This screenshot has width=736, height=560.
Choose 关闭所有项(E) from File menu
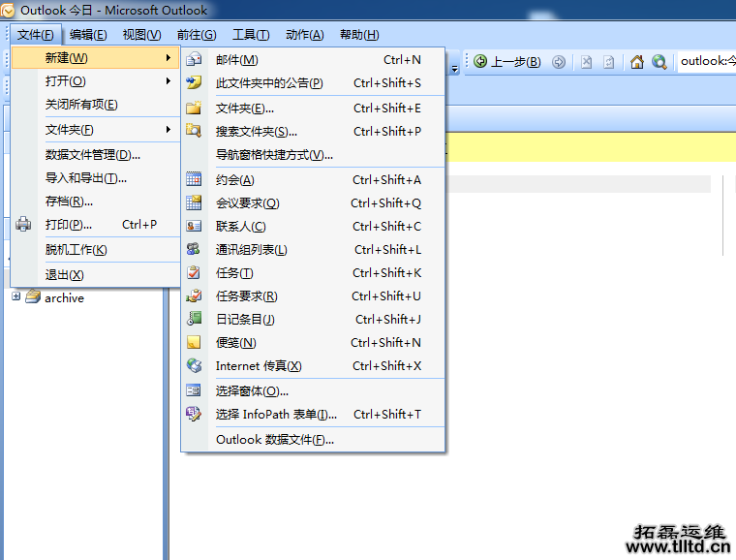pyautogui.click(x=95, y=105)
